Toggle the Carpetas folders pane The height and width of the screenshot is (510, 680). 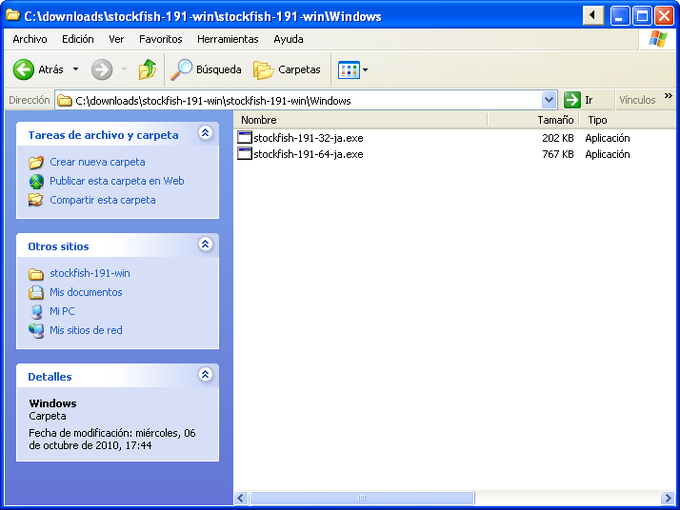[287, 69]
